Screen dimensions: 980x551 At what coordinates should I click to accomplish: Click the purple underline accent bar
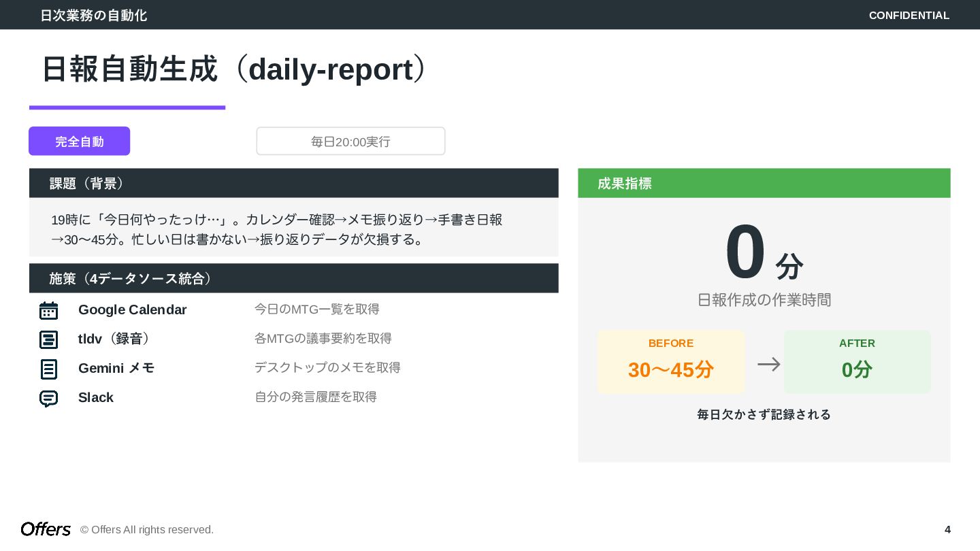[x=127, y=107]
